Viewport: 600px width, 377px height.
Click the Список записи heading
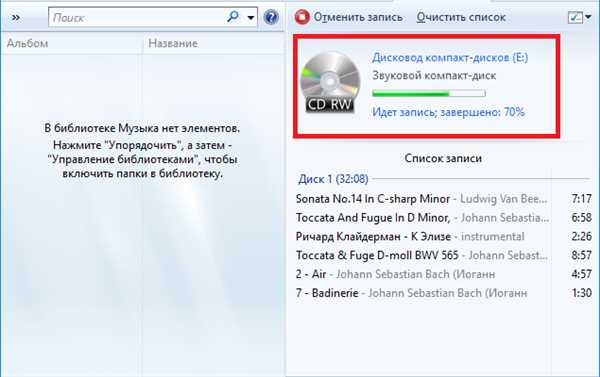[x=443, y=158]
